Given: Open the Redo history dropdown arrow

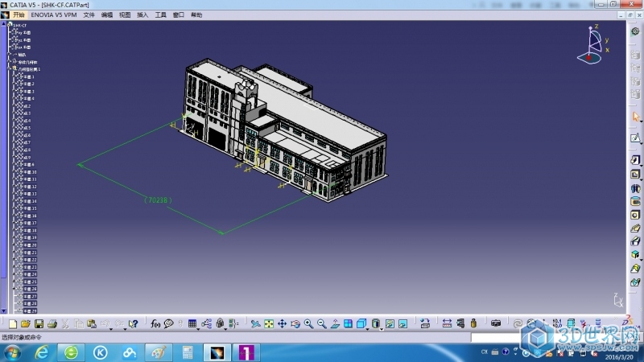Looking at the screenshot, I should tap(125, 329).
